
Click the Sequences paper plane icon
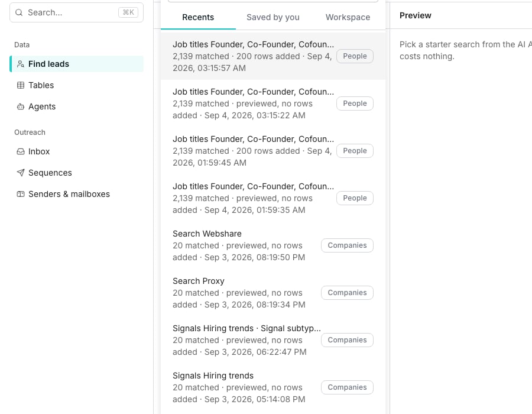point(21,173)
